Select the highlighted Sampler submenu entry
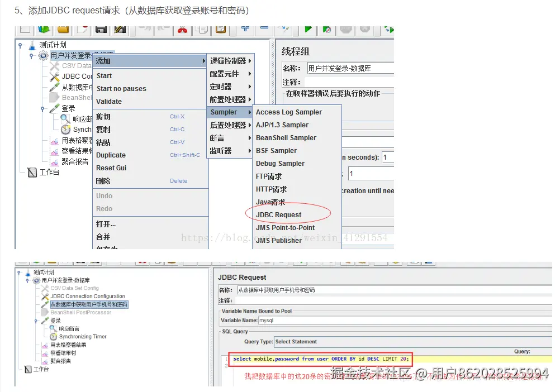 tap(230, 112)
